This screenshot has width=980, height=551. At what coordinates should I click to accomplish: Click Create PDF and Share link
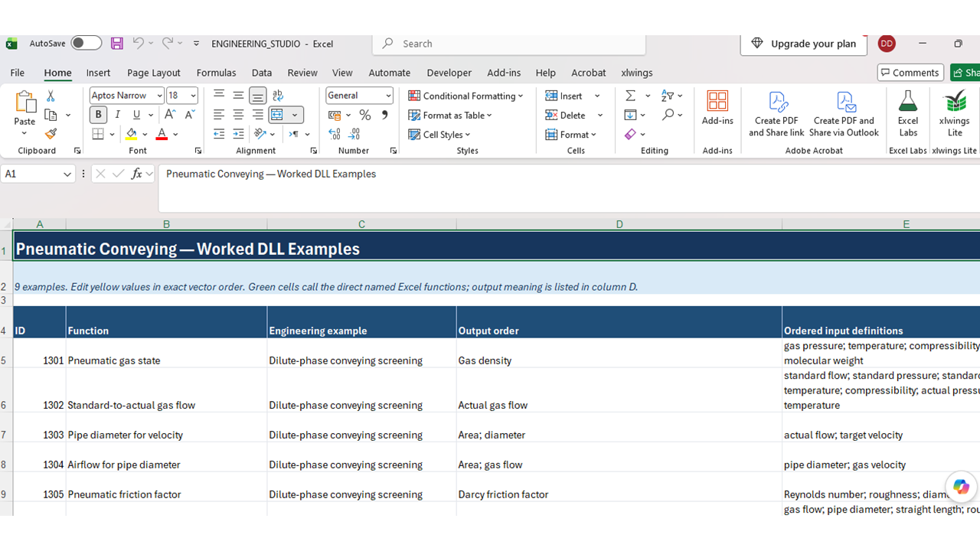click(x=776, y=113)
